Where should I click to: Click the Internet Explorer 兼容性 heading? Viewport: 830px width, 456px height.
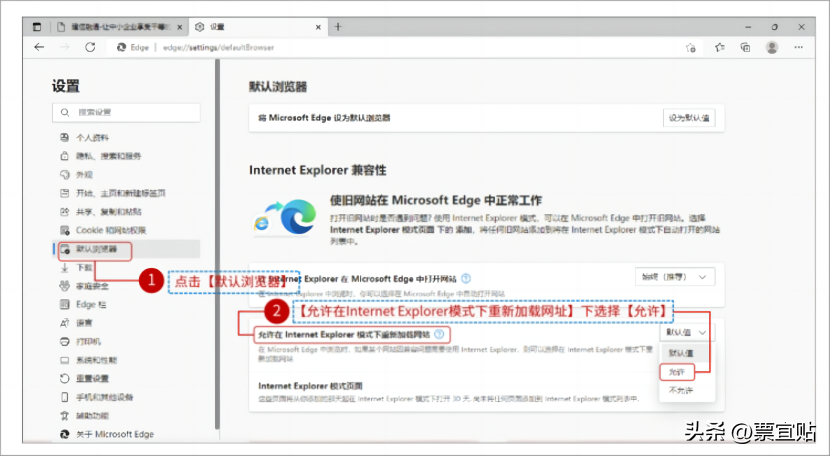(318, 171)
